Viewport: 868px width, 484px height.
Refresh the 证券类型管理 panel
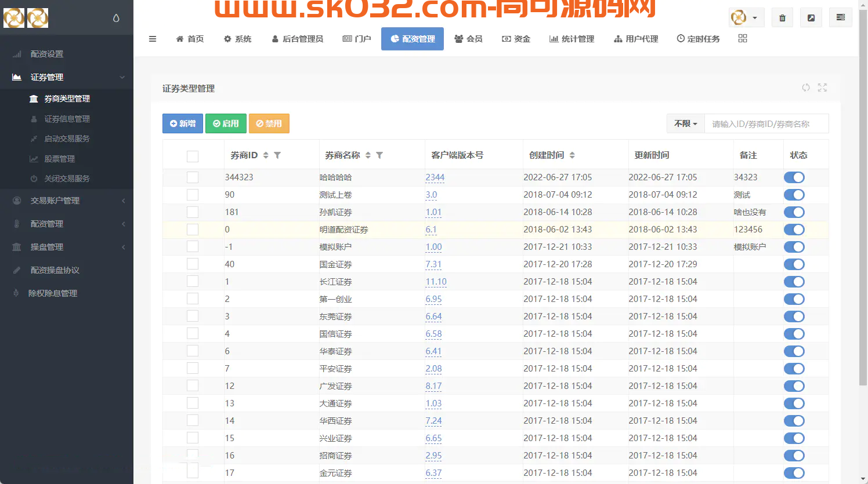(x=806, y=88)
